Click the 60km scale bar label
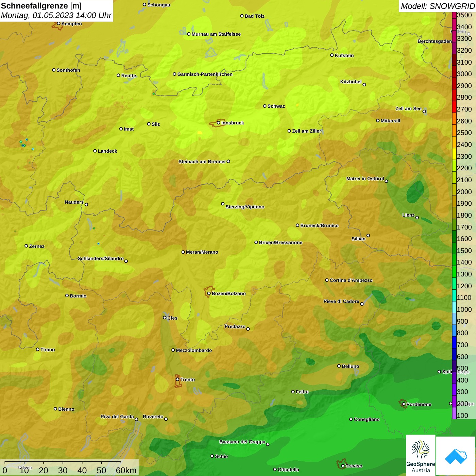 click(x=126, y=470)
